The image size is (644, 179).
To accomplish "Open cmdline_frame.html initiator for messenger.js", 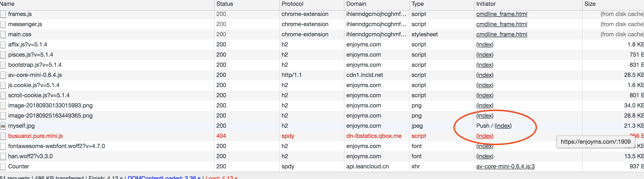I will [x=501, y=24].
